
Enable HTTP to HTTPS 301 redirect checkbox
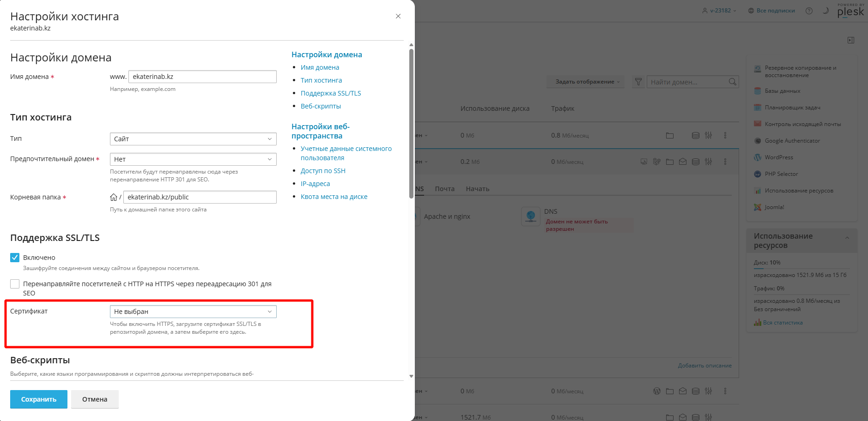pyautogui.click(x=15, y=284)
